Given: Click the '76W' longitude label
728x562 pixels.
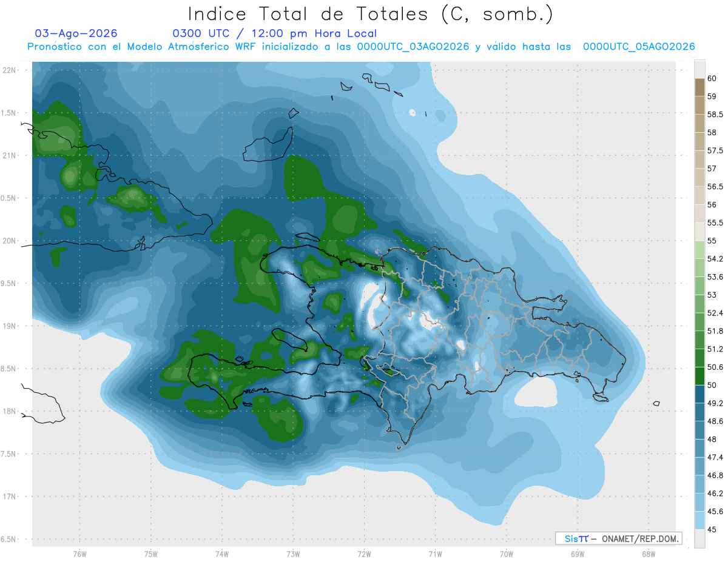Looking at the screenshot, I should 79,554.
